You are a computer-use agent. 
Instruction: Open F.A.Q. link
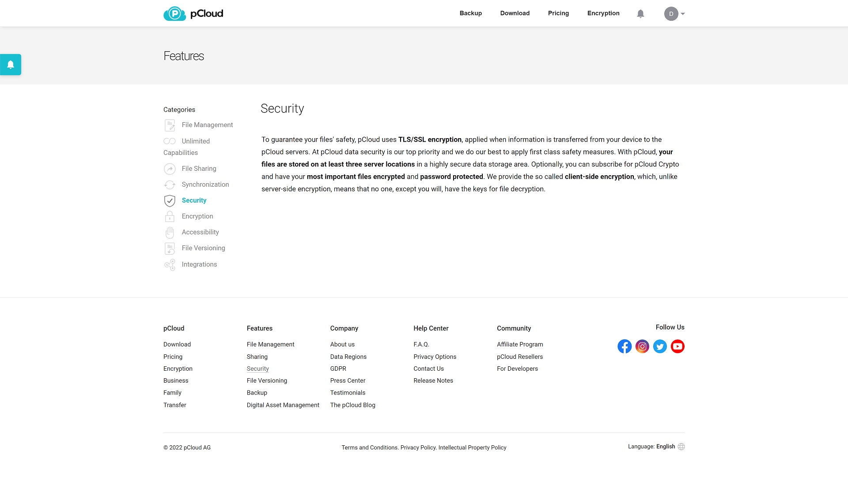[421, 344]
